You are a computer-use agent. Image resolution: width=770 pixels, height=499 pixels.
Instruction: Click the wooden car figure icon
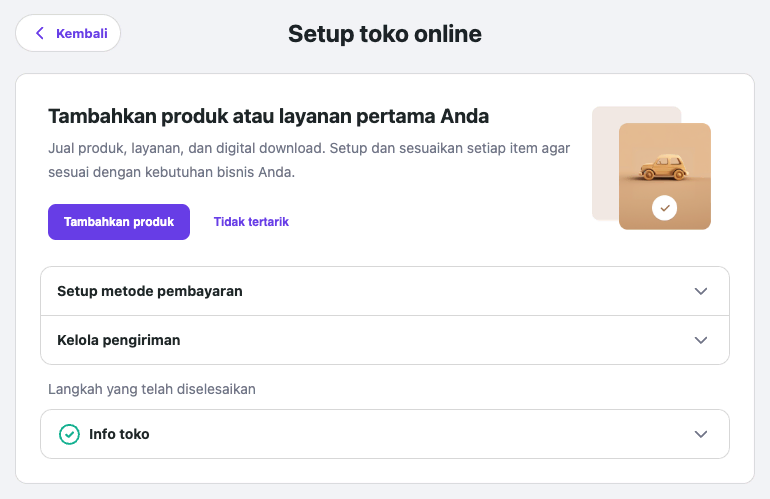pyautogui.click(x=660, y=168)
